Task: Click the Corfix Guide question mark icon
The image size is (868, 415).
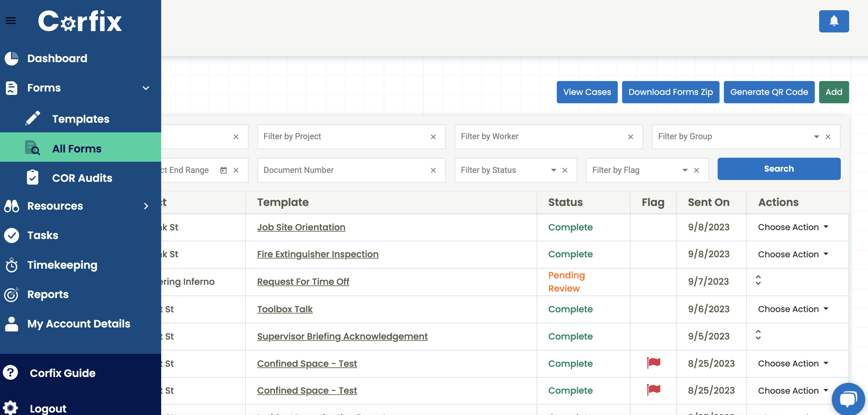Action: tap(11, 373)
